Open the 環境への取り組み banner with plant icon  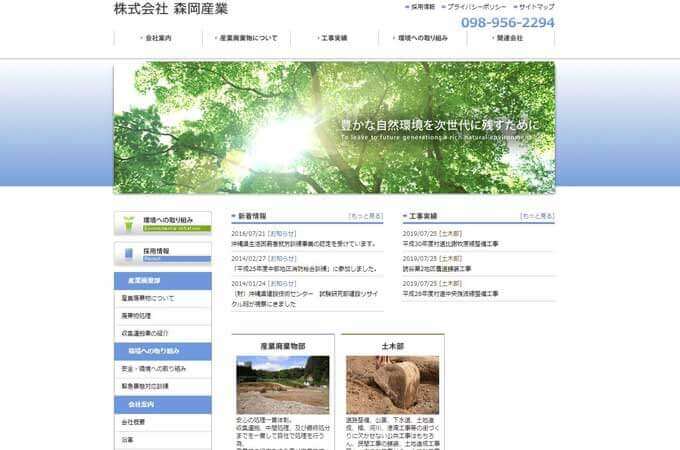162,223
